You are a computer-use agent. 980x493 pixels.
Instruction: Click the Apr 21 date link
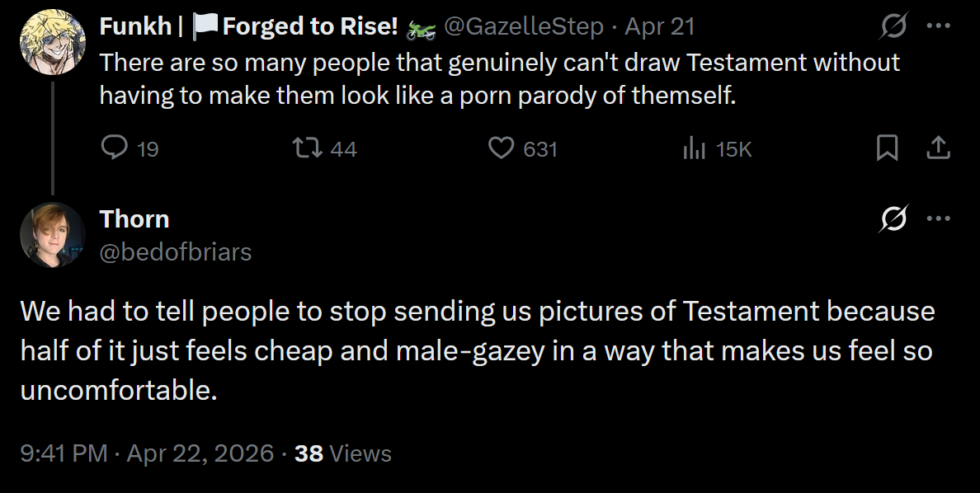tap(660, 27)
